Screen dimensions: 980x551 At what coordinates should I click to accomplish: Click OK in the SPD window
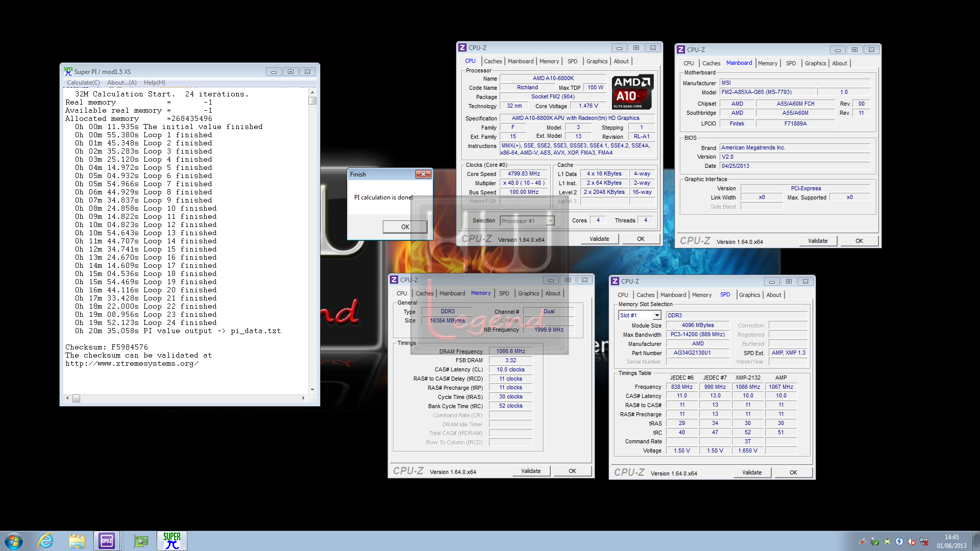coord(793,472)
